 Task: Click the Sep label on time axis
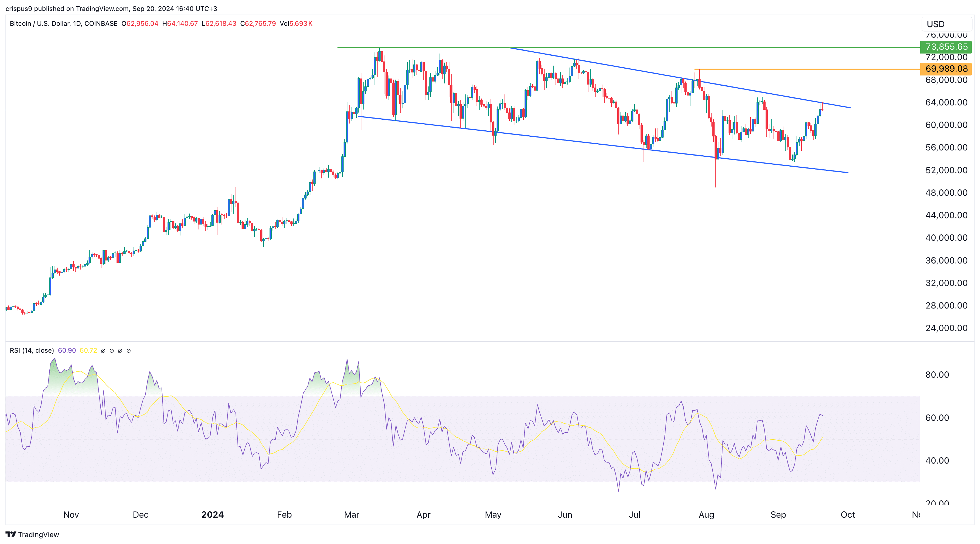tap(778, 515)
